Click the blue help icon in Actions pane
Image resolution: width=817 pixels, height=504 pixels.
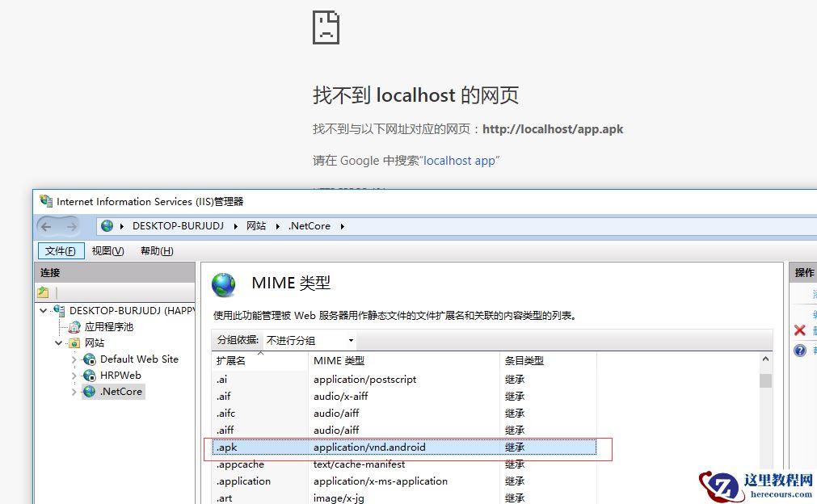point(800,351)
